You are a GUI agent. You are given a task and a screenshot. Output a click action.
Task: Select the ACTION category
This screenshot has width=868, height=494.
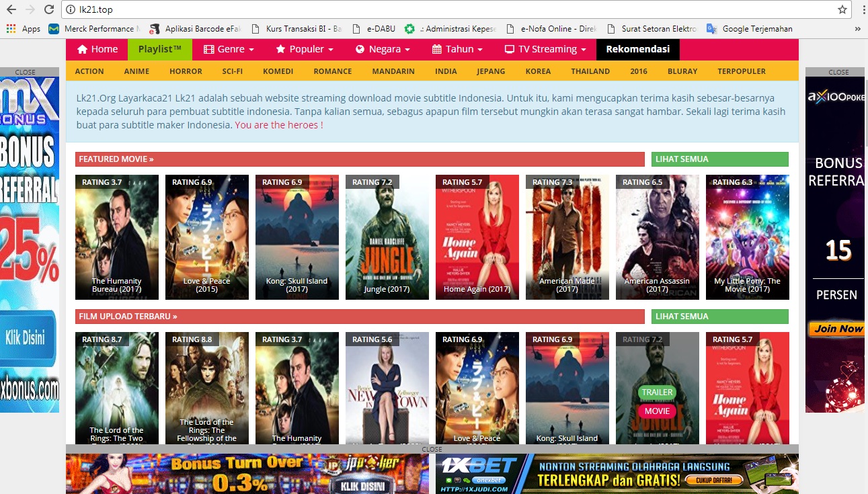point(89,71)
